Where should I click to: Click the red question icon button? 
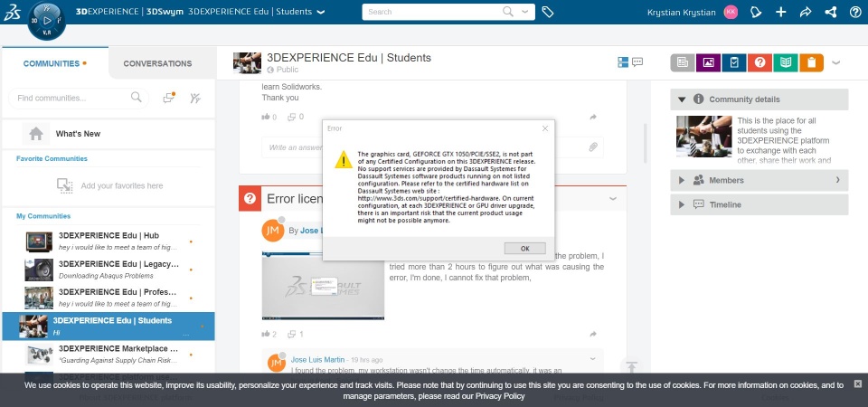coord(759,62)
